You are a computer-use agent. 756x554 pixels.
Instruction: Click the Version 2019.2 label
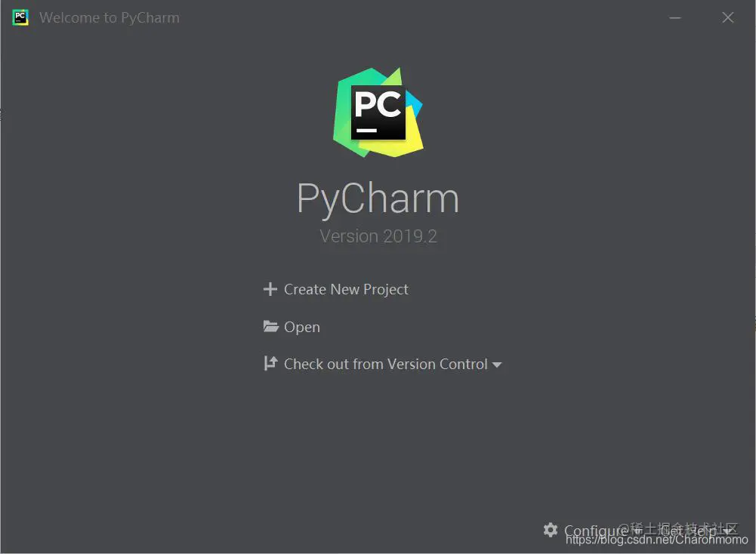378,236
